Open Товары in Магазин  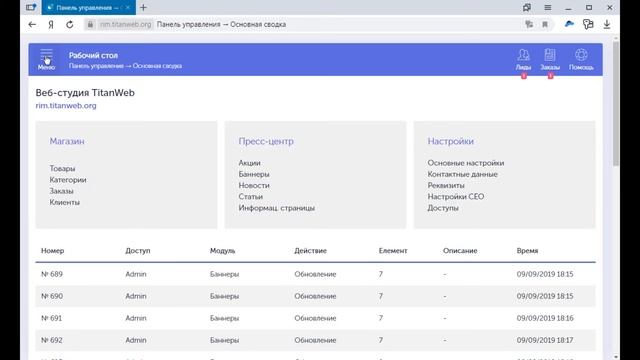(x=62, y=169)
